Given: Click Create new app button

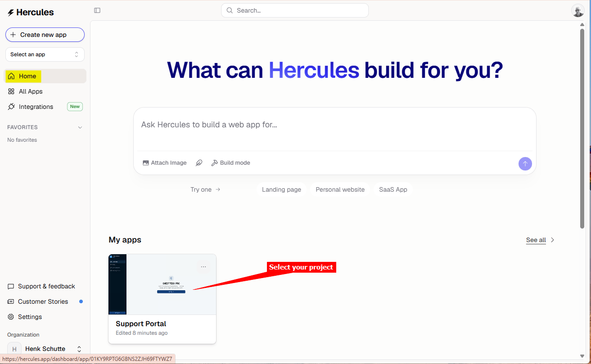Looking at the screenshot, I should [45, 35].
